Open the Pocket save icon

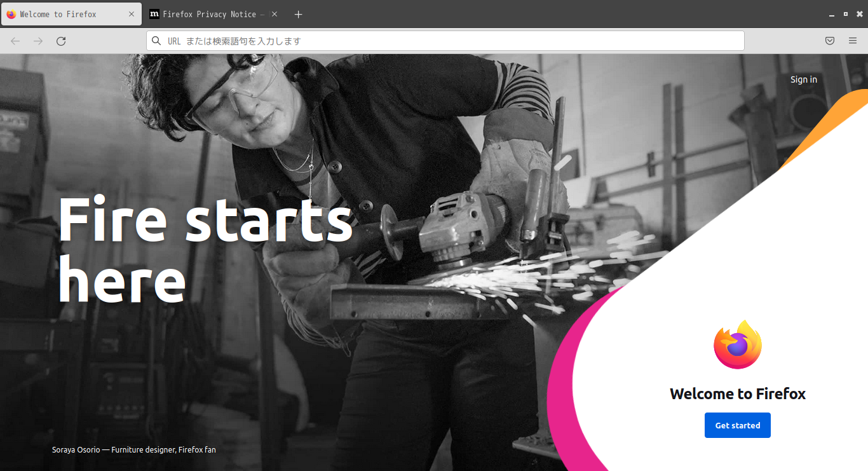[830, 41]
